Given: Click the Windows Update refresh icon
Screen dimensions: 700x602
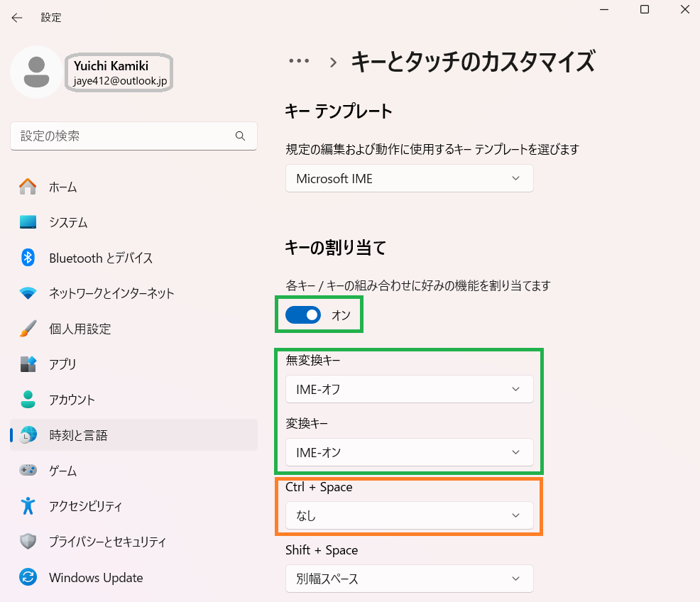Looking at the screenshot, I should click(x=28, y=577).
